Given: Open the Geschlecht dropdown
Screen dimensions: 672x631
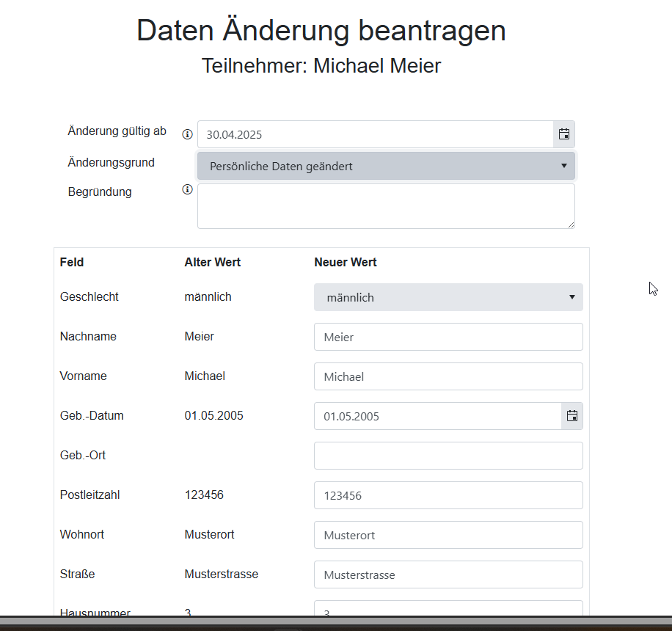Looking at the screenshot, I should pos(448,297).
